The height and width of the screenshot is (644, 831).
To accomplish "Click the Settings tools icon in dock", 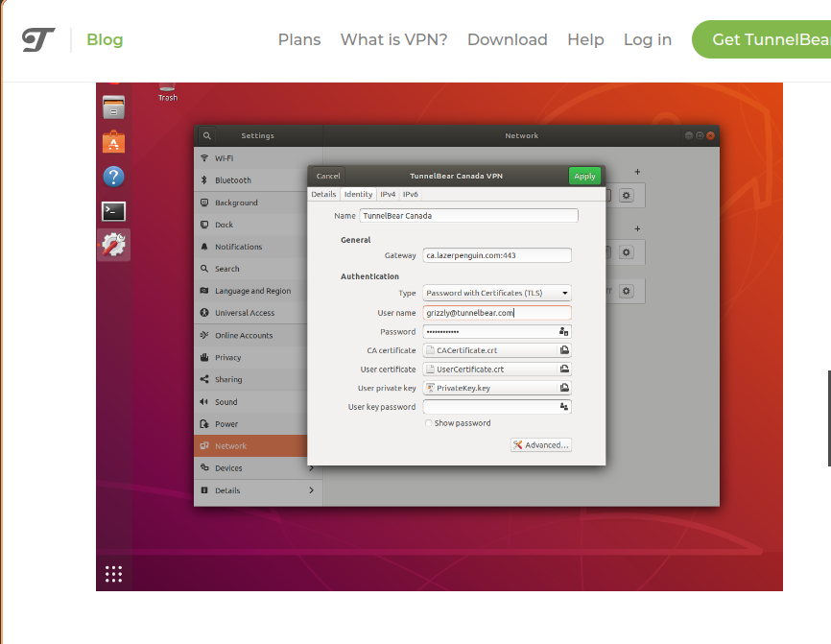I will click(x=113, y=245).
